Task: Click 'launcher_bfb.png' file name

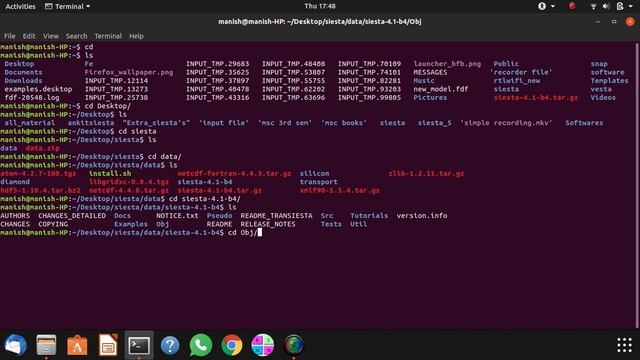Action: 447,64
